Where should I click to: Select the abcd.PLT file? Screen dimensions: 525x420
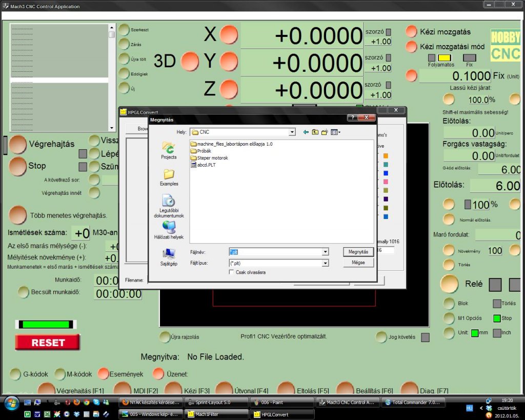[203, 165]
